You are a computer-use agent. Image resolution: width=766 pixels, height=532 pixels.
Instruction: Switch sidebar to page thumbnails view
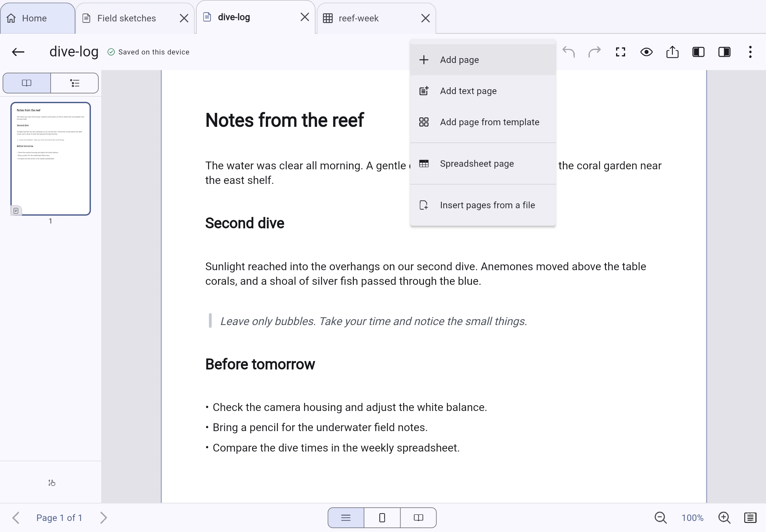pos(27,83)
